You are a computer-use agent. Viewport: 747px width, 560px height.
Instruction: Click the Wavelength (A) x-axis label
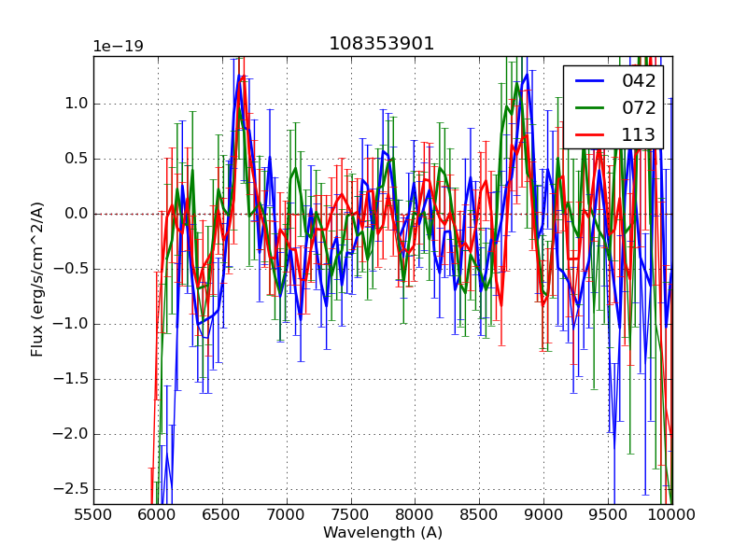click(x=383, y=533)
